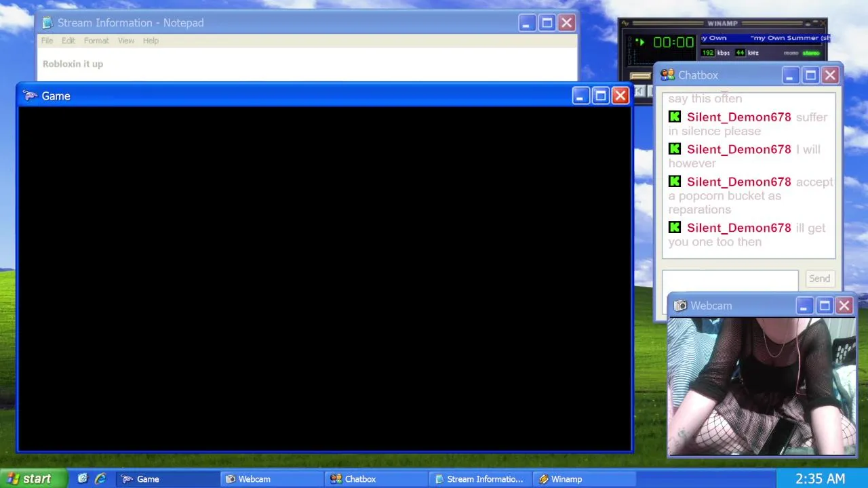
Task: Click the Kick badge beside 'accept a popcorn bucket'
Action: tap(675, 181)
